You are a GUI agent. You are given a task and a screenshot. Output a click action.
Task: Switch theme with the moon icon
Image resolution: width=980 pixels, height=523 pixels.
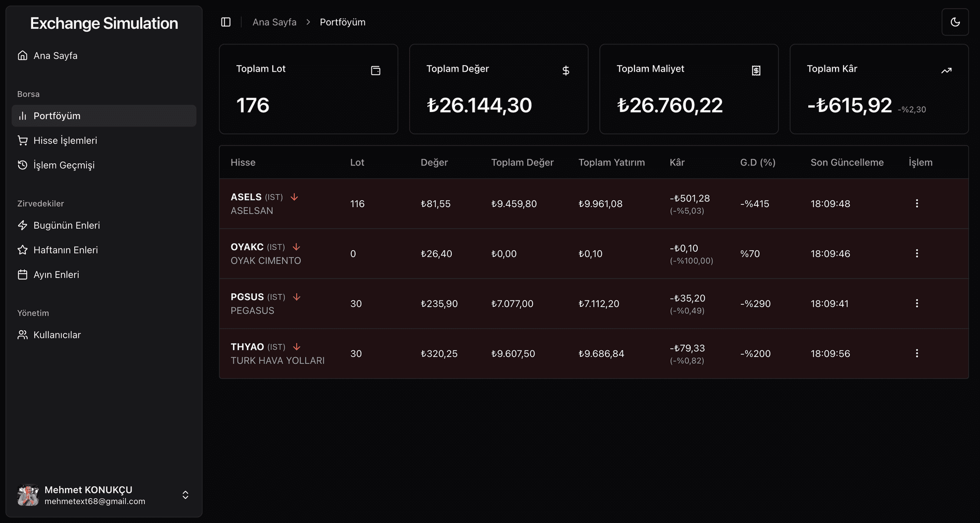click(x=955, y=22)
